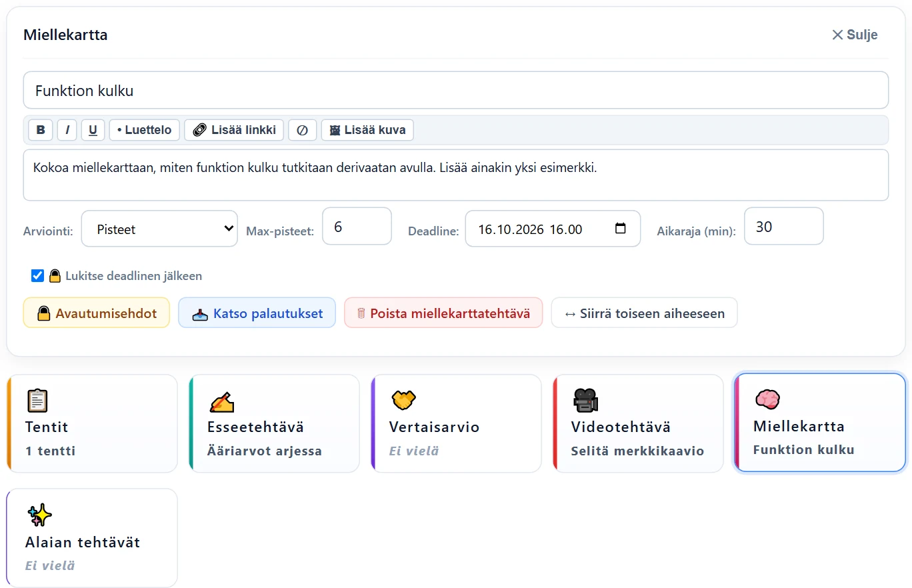
Task: Click the brain icon on Miellekartta card
Action: tap(767, 399)
